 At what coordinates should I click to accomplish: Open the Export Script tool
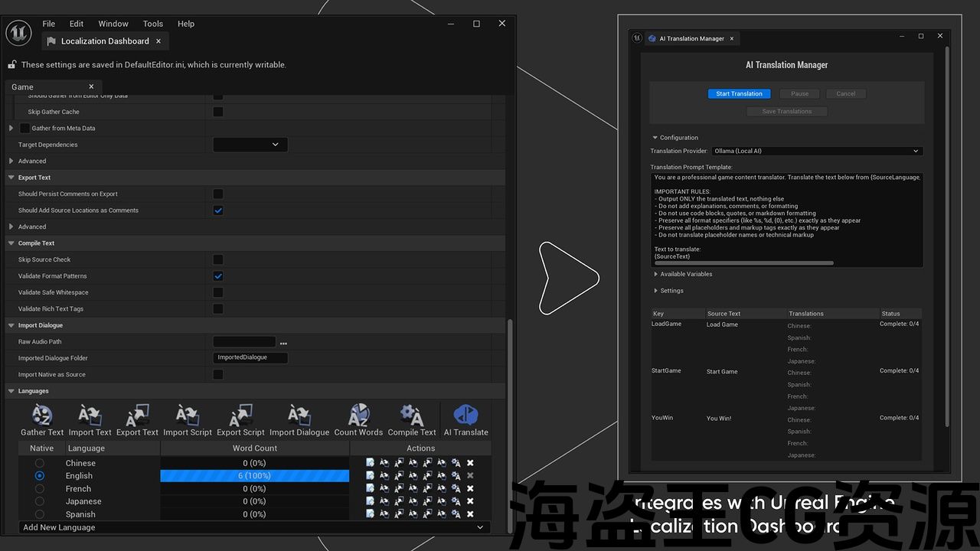240,421
